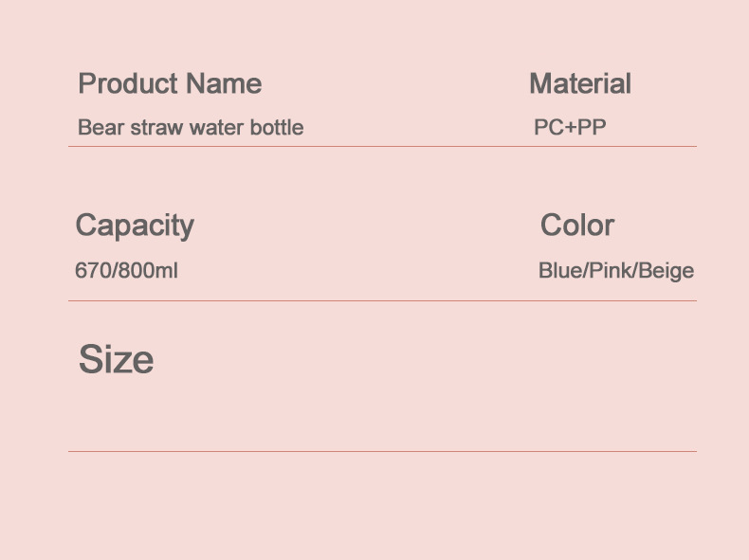Viewport: 749px width, 560px height.
Task: Click the word Blue in color options
Action: [559, 271]
